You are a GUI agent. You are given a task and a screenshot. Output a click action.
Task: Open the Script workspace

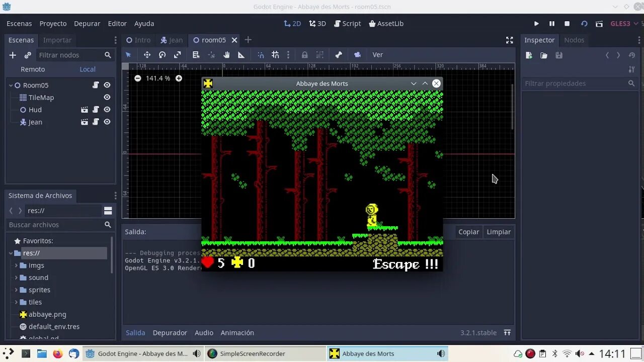click(x=347, y=24)
